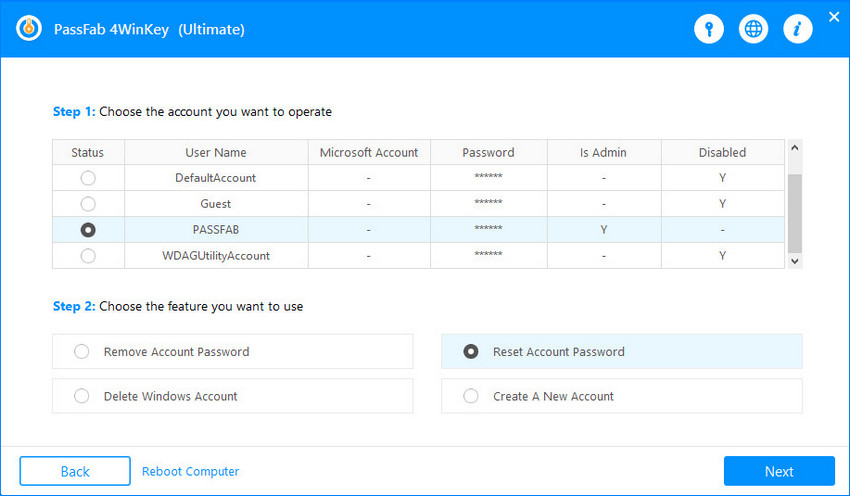Choose Create A New Account option

click(622, 396)
